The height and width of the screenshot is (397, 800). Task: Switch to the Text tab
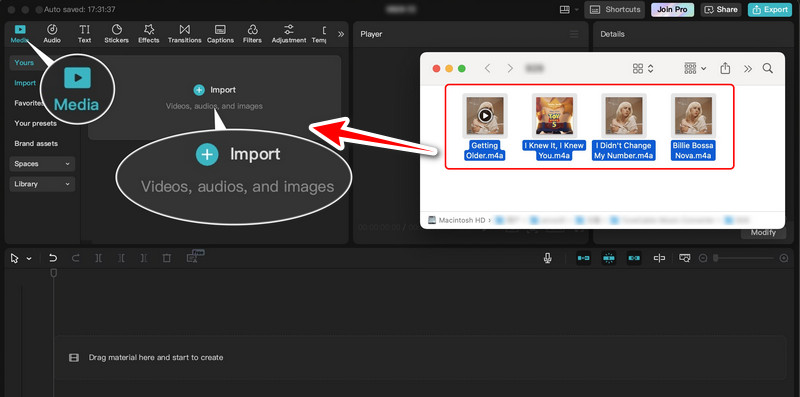click(84, 34)
